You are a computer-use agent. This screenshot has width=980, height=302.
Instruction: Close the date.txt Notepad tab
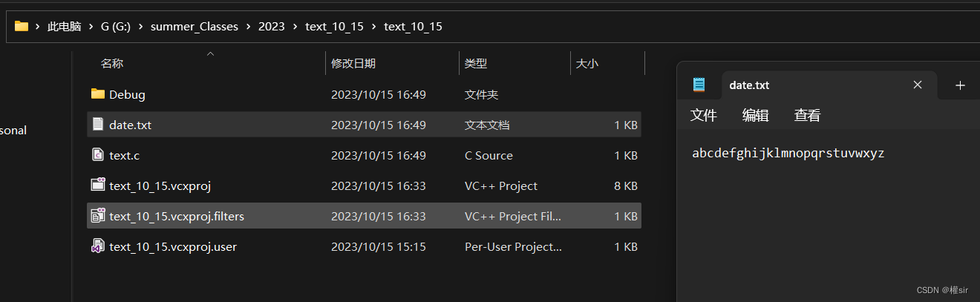918,85
